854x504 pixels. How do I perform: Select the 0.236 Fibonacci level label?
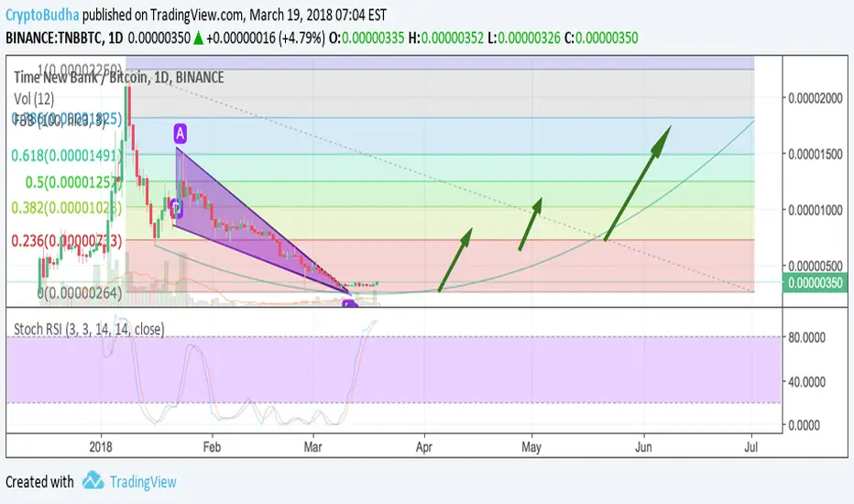67,240
